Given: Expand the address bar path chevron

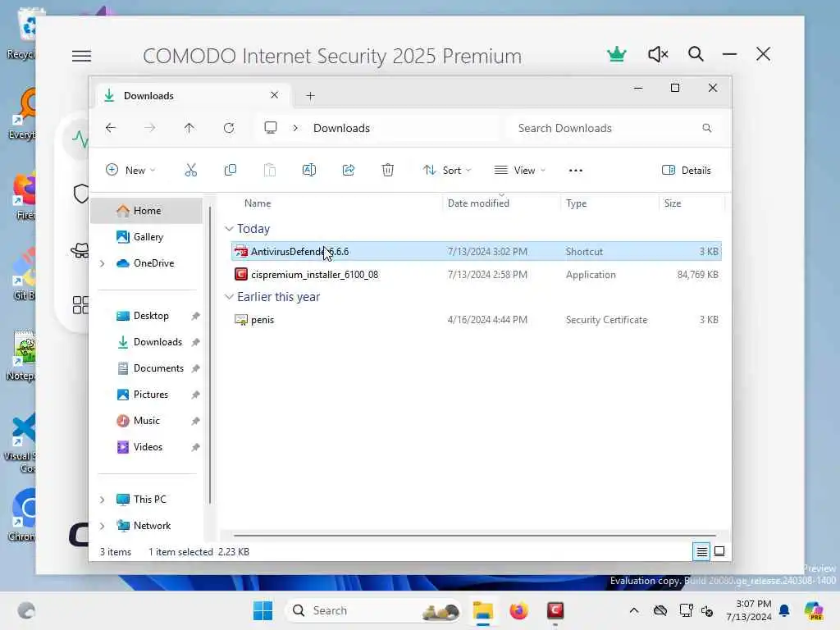Looking at the screenshot, I should [x=295, y=128].
